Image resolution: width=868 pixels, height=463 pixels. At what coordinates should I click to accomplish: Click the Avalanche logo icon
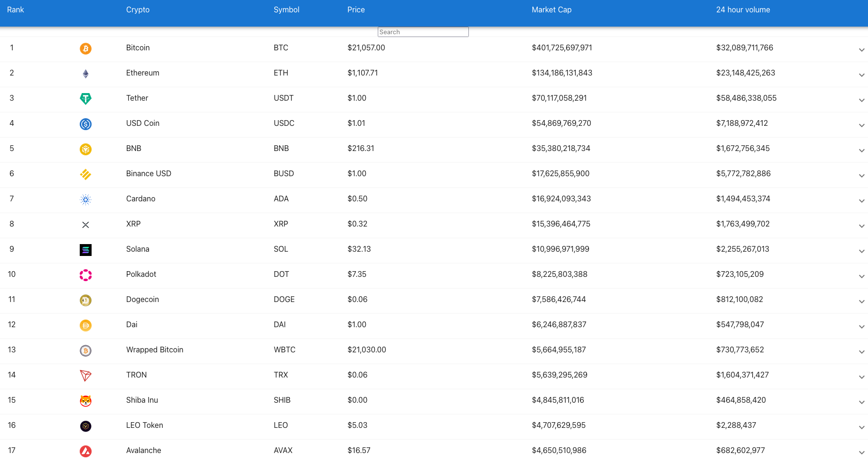pos(85,451)
